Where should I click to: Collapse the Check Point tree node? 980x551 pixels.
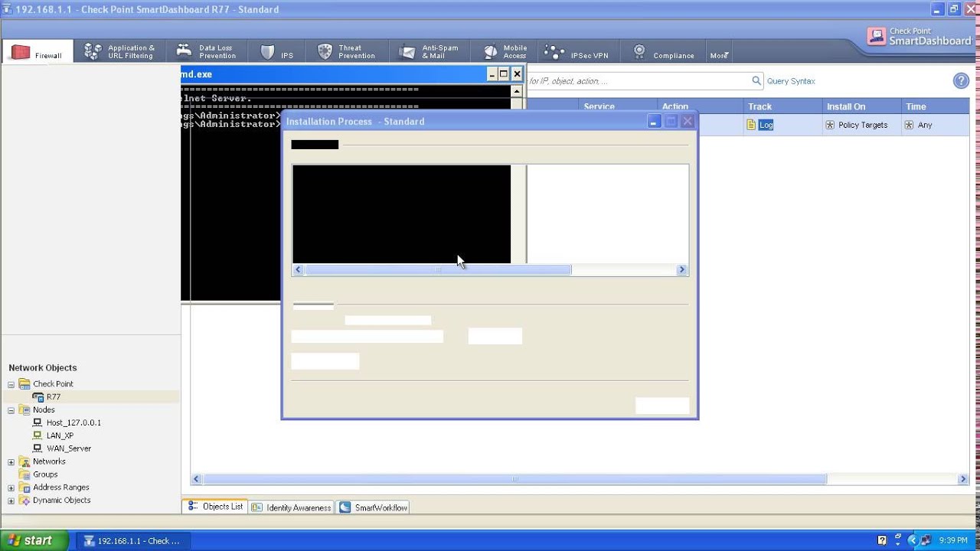[11, 384]
